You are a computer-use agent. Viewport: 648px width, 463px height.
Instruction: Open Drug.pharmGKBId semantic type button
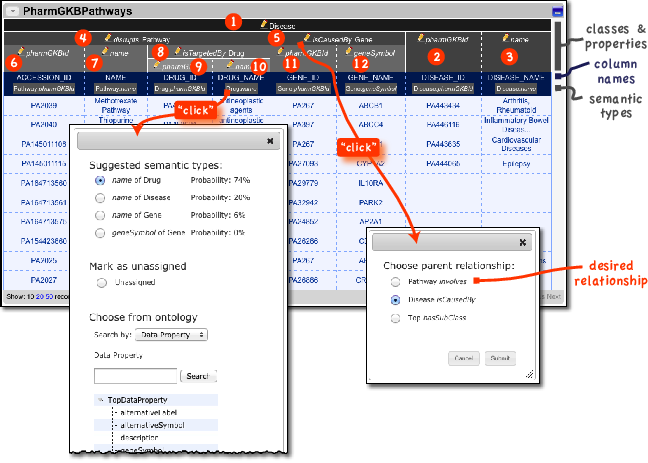tap(180, 89)
